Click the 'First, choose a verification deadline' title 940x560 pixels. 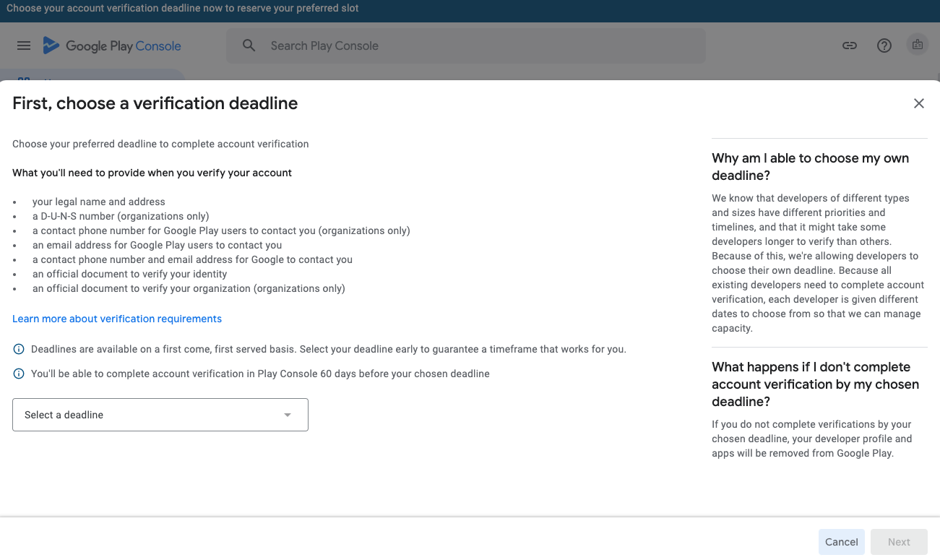pyautogui.click(x=155, y=103)
